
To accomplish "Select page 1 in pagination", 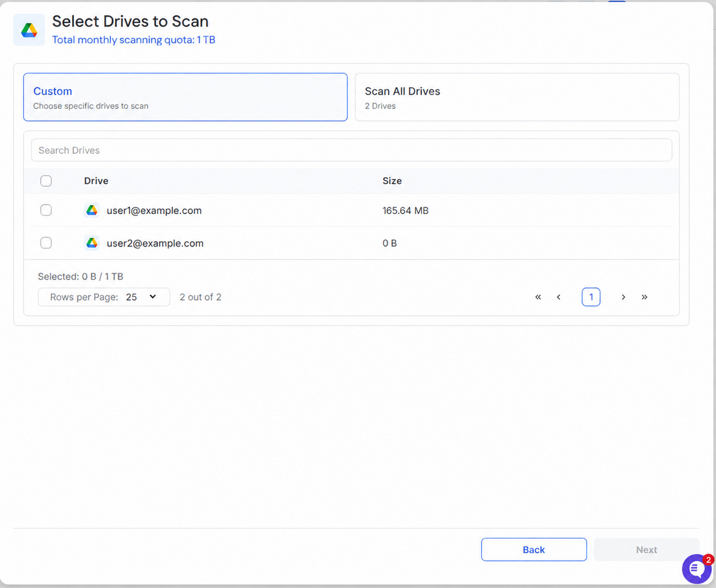I will (x=591, y=297).
